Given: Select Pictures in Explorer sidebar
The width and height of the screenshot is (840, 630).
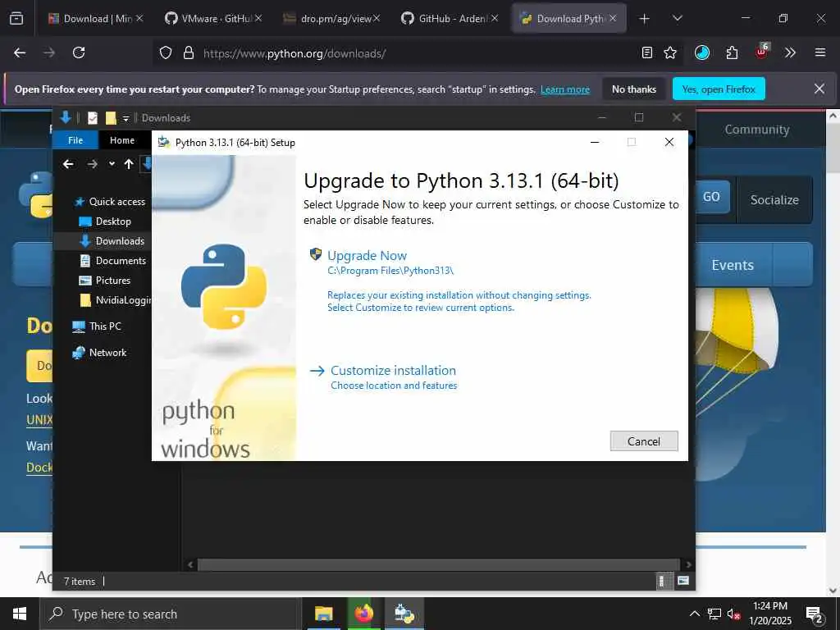Looking at the screenshot, I should click(105, 281).
